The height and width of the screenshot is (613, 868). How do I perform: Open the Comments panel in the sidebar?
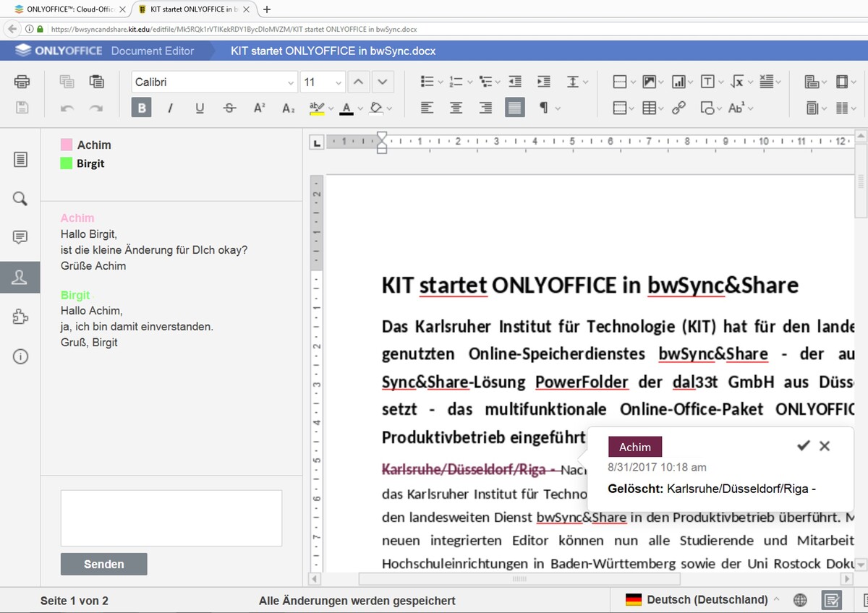[20, 237]
